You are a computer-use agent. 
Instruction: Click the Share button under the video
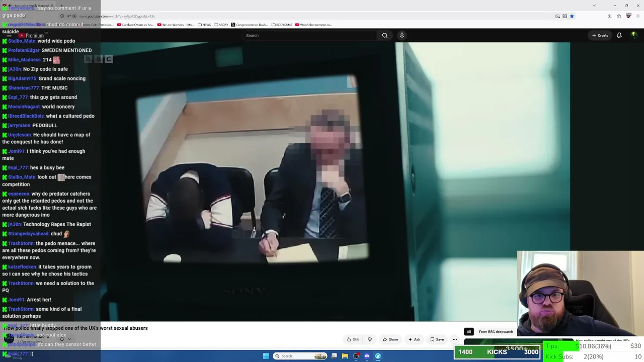390,339
